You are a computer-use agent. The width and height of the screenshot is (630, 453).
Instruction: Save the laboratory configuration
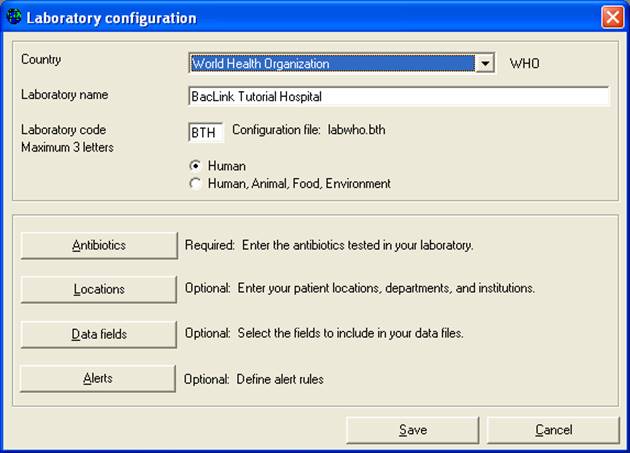coord(413,430)
